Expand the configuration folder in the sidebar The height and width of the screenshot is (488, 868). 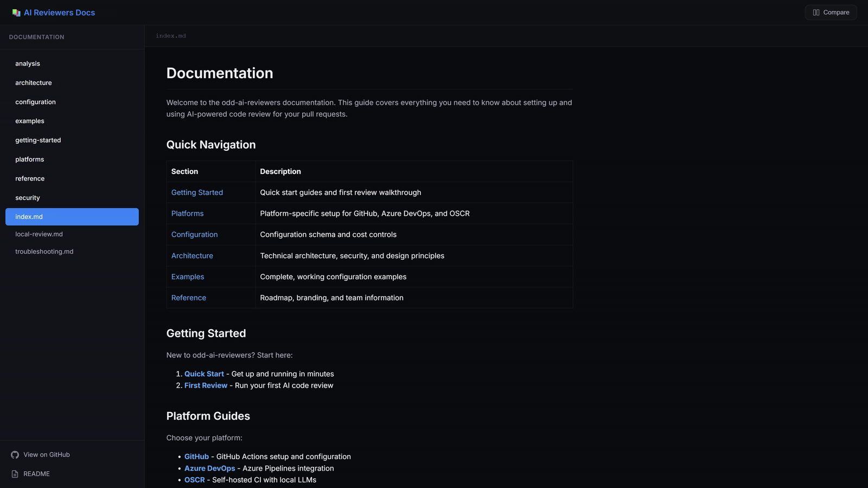click(x=72, y=102)
